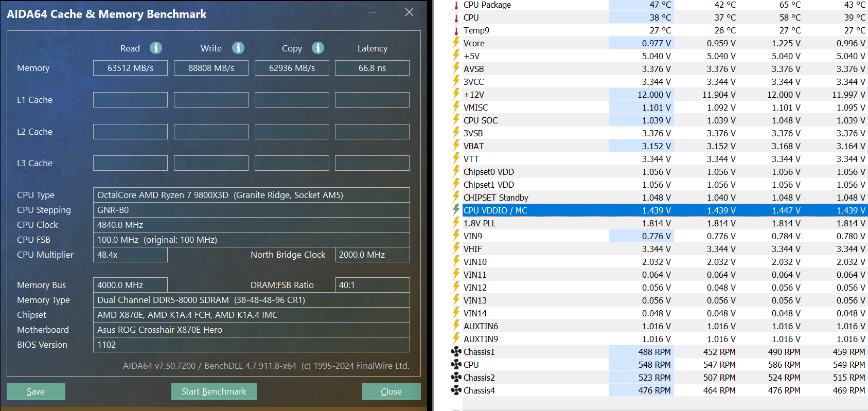Click the AUXTIN6 voltage bolt icon
This screenshot has width=868, height=411.
click(456, 326)
